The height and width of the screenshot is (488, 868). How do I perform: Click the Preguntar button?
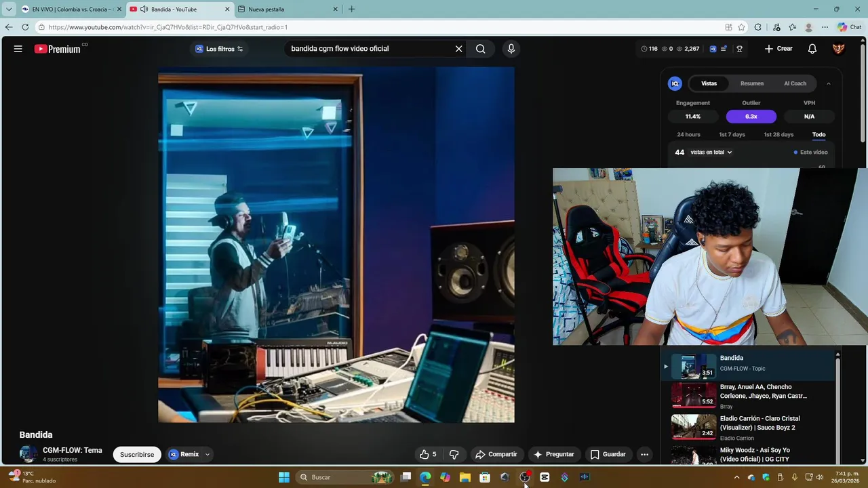coord(553,454)
